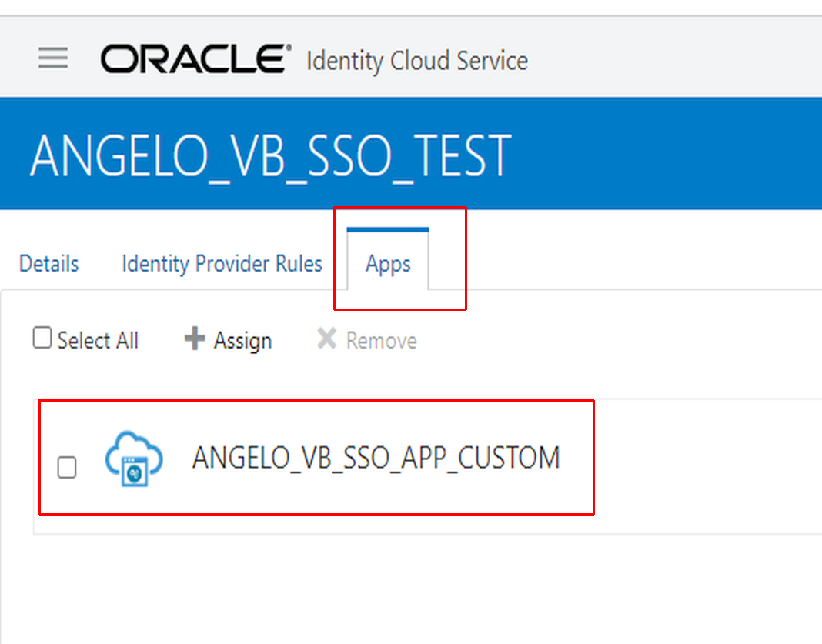The height and width of the screenshot is (644, 822).
Task: Open the Identity Provider Rules tab
Action: click(222, 264)
